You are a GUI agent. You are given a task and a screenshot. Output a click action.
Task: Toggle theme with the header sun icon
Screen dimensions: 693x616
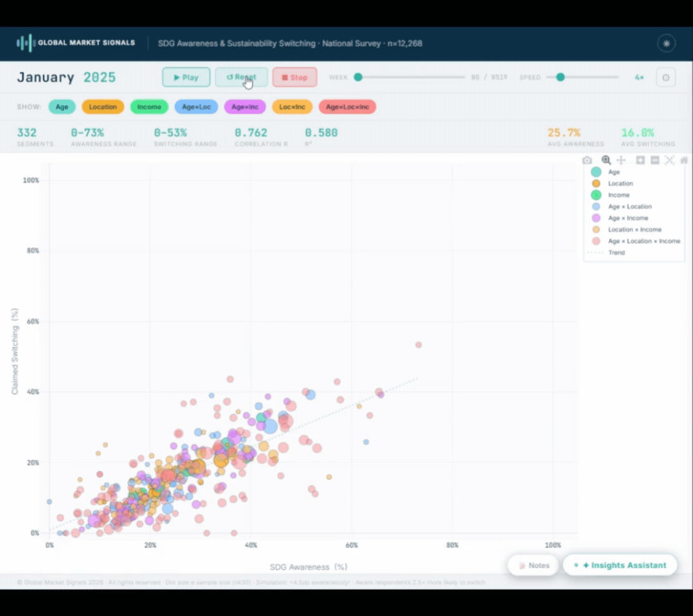click(666, 44)
